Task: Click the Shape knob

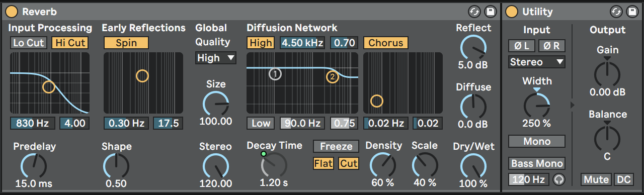Action: [116, 165]
